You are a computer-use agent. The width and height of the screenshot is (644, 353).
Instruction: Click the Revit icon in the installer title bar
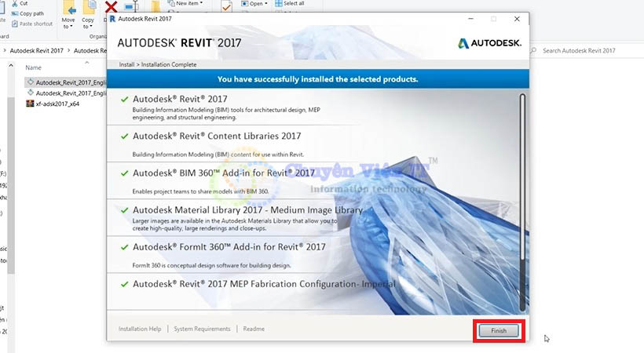pos(112,19)
